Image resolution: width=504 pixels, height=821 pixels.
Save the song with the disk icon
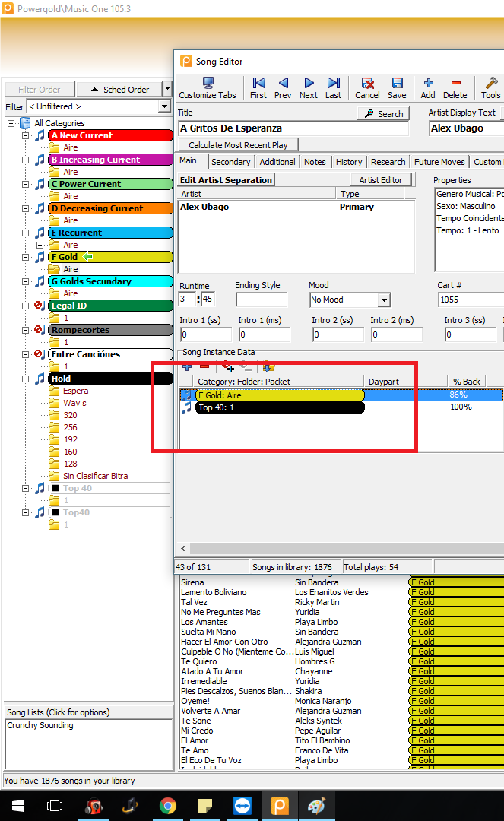397,88
